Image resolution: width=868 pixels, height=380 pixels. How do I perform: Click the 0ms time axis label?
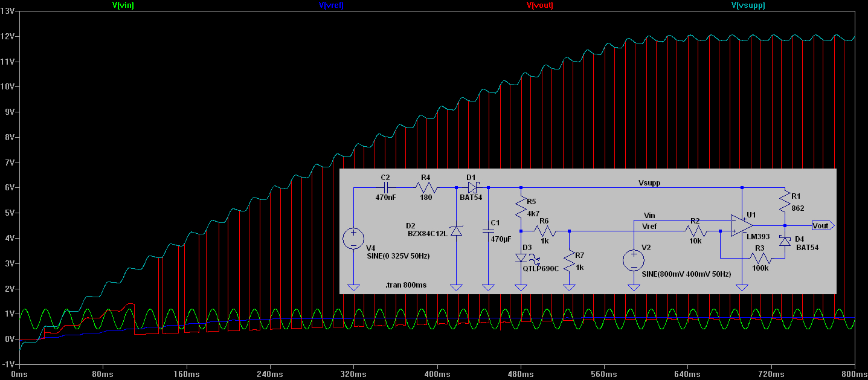coord(20,375)
